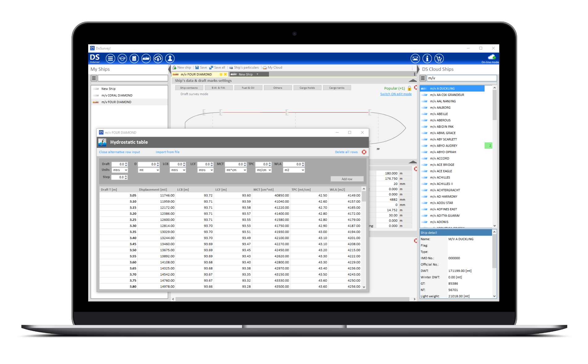This screenshot has width=588, height=364.
Task: Open My Ships list menu icon
Action: tap(94, 78)
